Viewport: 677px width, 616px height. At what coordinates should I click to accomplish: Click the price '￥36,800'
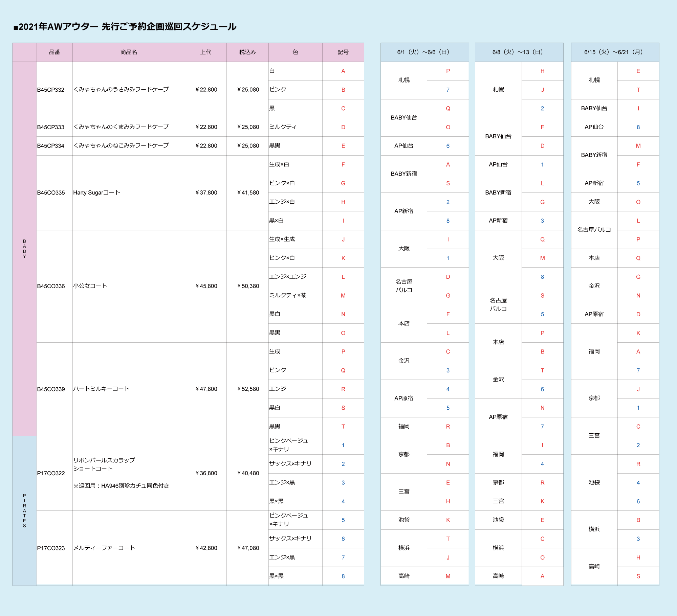click(206, 473)
